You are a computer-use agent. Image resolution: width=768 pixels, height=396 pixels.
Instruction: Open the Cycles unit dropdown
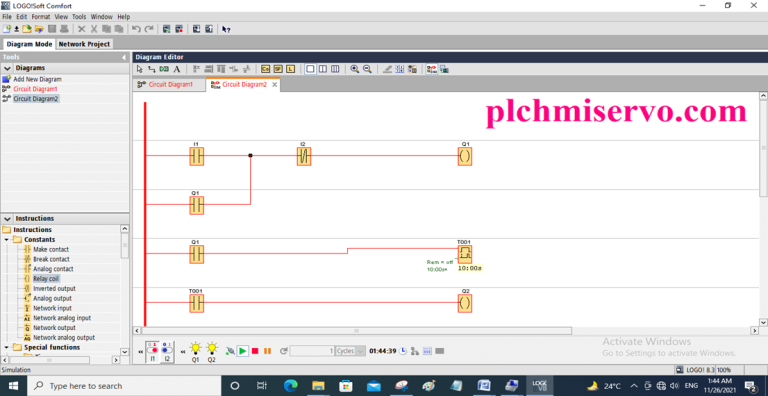[x=360, y=351]
